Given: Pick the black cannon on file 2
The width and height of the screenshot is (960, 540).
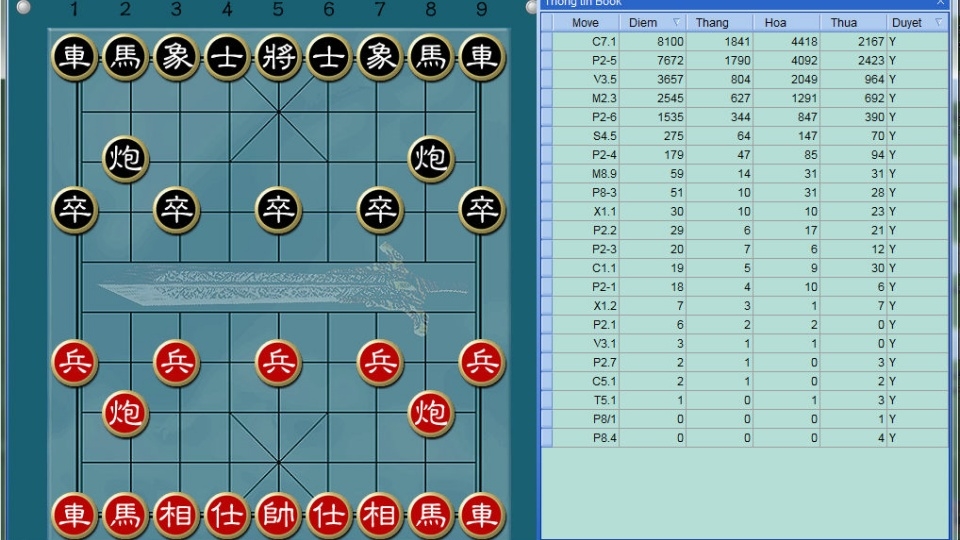Looking at the screenshot, I should (126, 159).
